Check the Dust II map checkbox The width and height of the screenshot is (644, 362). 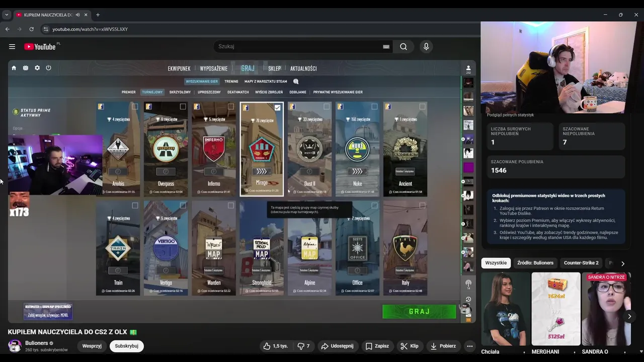(x=327, y=107)
